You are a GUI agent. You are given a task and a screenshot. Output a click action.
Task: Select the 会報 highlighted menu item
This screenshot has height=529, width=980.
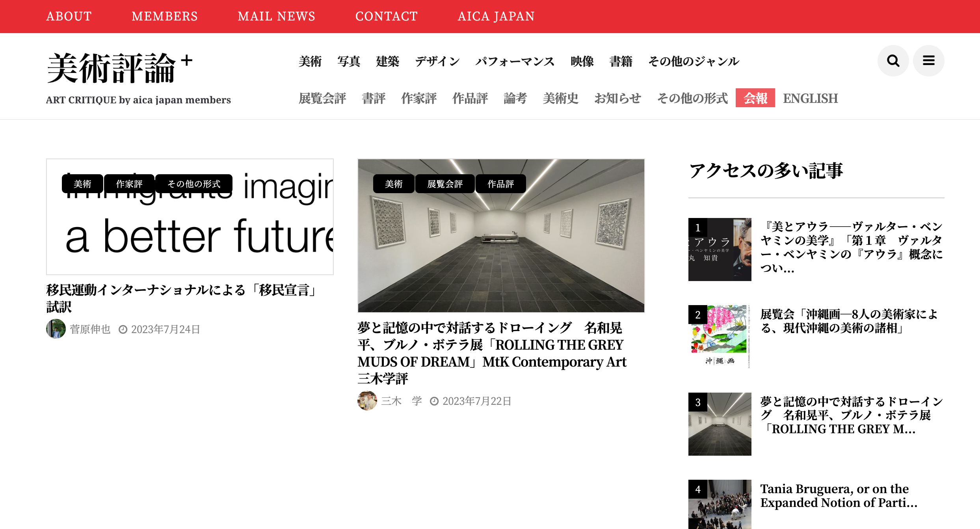coord(755,98)
